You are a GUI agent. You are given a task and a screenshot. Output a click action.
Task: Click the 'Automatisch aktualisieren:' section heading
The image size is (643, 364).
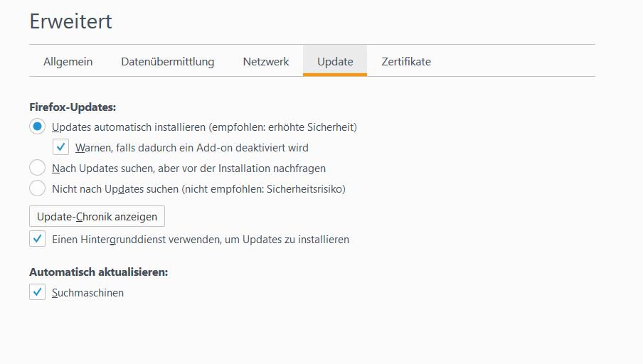pos(98,272)
